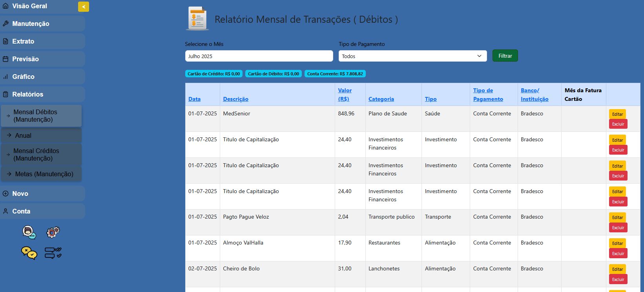Delete the Almoço ValHalla transaction

618,254
